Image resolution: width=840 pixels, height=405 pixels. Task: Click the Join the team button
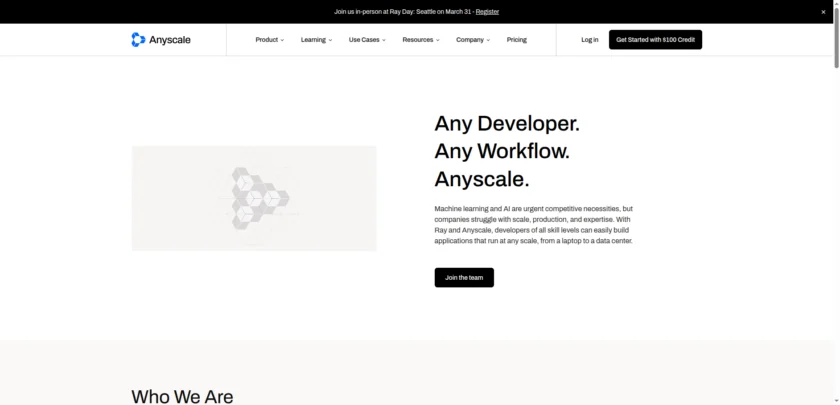tap(464, 278)
